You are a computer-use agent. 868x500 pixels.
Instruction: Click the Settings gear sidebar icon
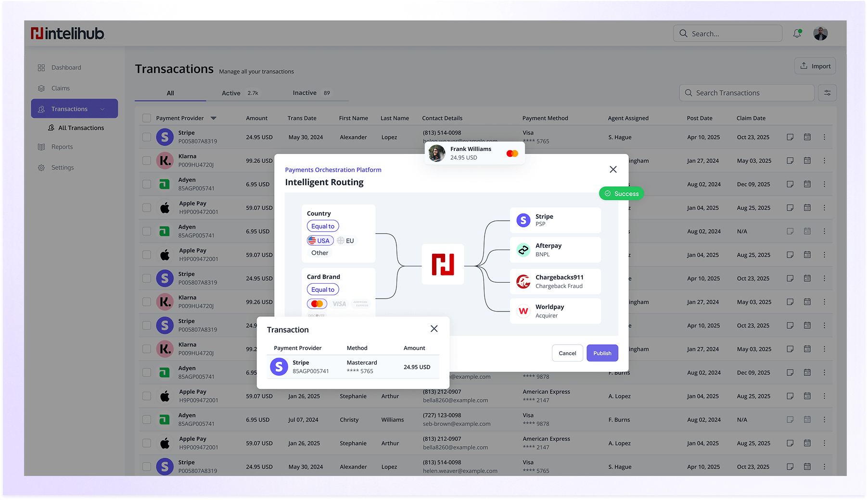(41, 168)
